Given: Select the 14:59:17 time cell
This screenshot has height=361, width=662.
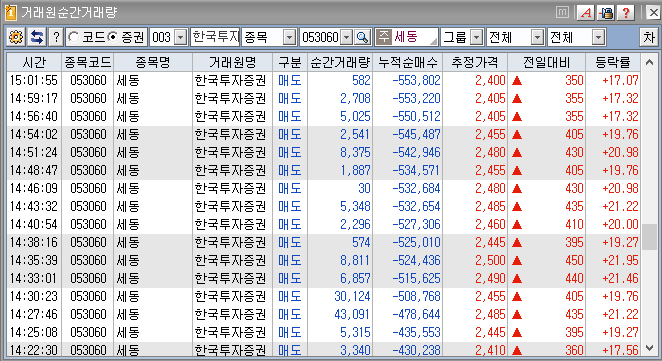Looking at the screenshot, I should coord(34,98).
